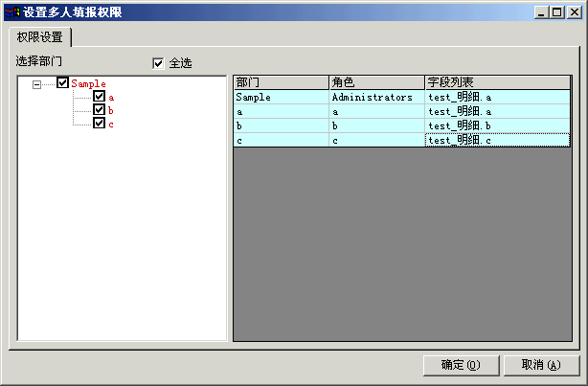The height and width of the screenshot is (386, 588).
Task: Select department cell b in the table
Action: [x=282, y=125]
